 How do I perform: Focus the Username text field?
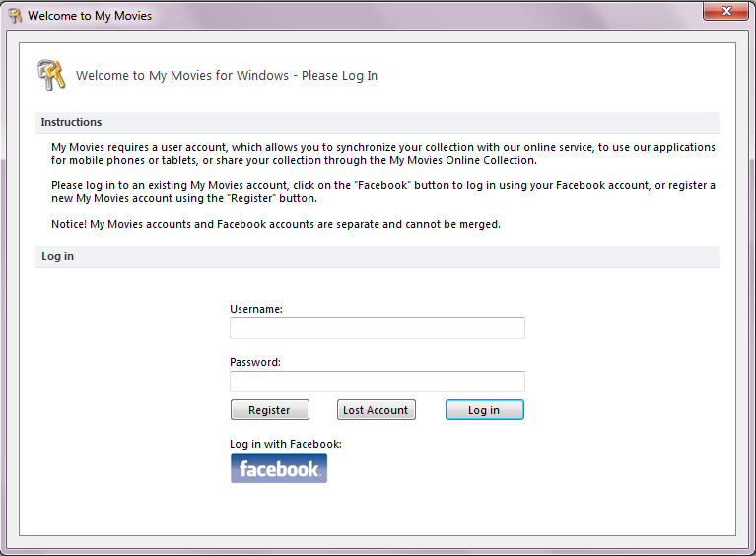click(x=377, y=328)
